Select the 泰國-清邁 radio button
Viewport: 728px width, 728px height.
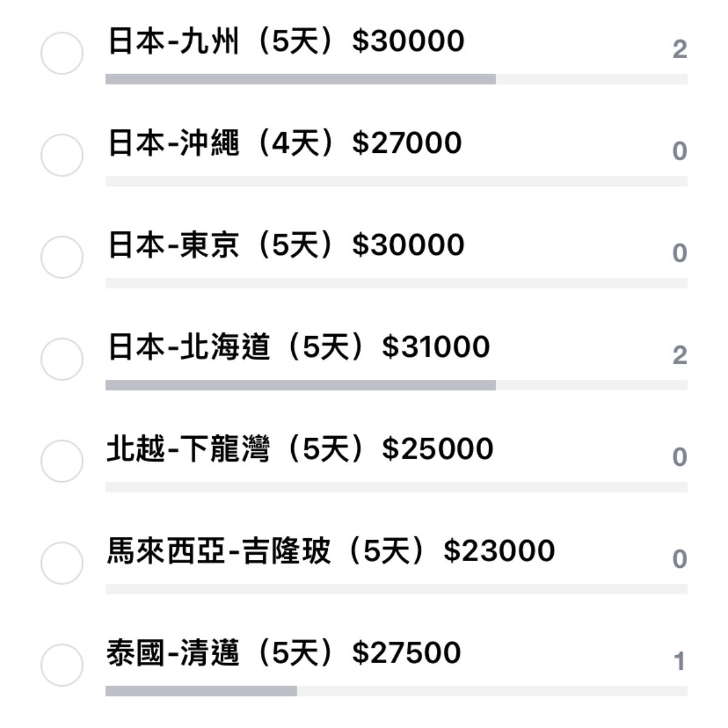click(62, 665)
